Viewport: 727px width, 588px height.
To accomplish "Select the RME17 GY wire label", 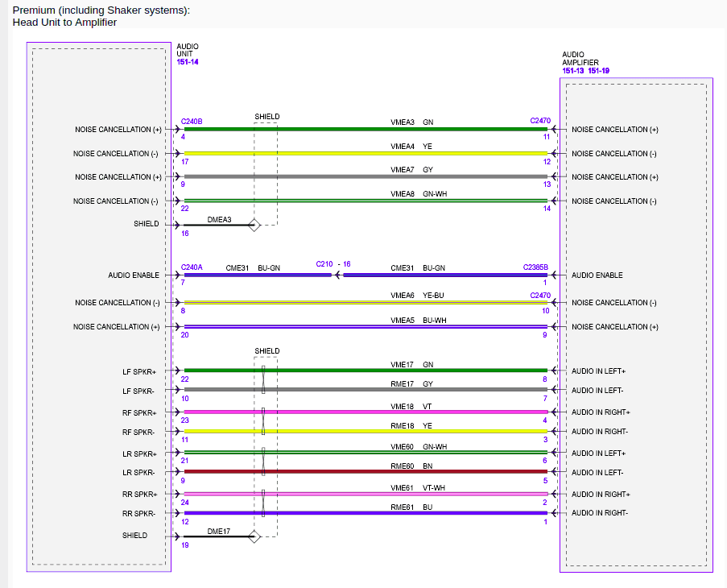I will coord(411,384).
